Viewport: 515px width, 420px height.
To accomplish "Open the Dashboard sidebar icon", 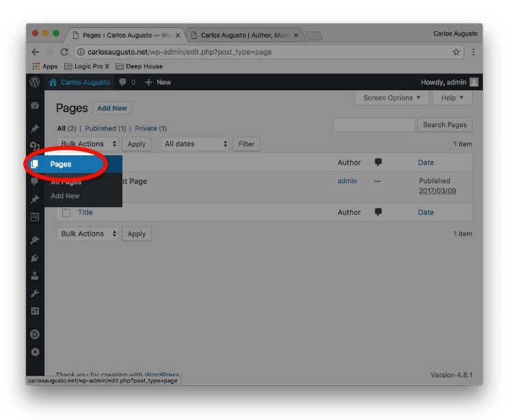I will click(x=35, y=107).
